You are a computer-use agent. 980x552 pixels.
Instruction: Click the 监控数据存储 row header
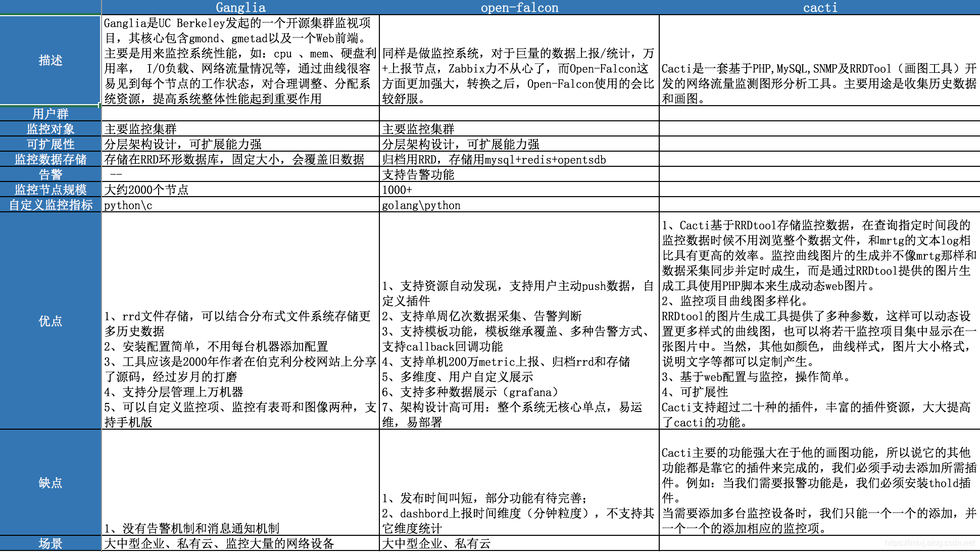(51, 159)
